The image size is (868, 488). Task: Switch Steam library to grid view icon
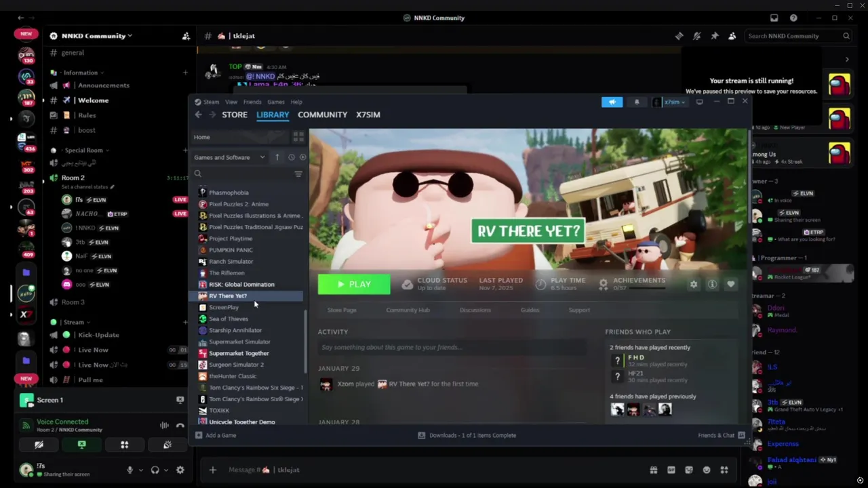click(298, 137)
